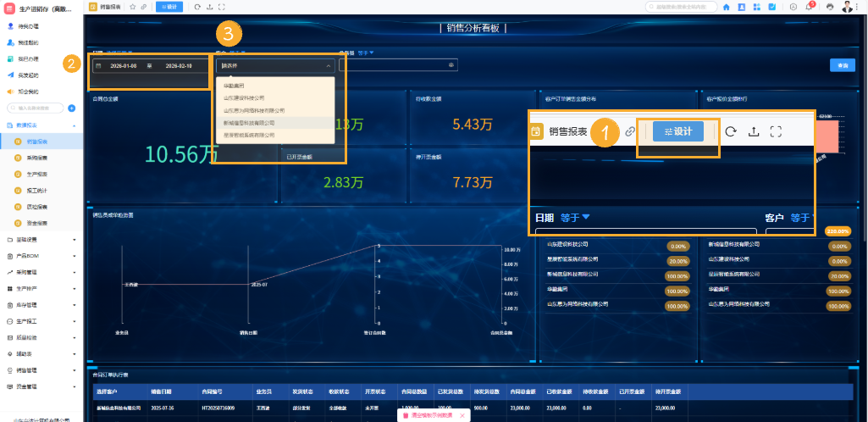Open 报工统计 in the sidebar
868x422 pixels.
(37, 190)
